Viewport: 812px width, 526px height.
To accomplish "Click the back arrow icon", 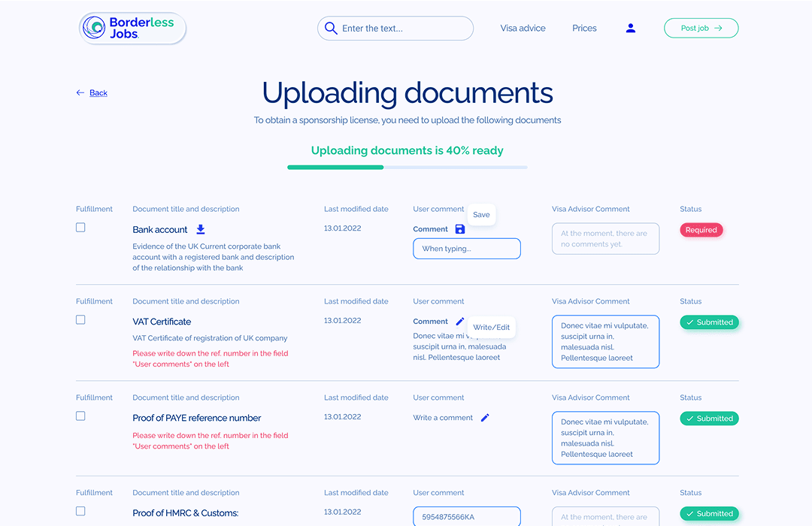I will 80,92.
